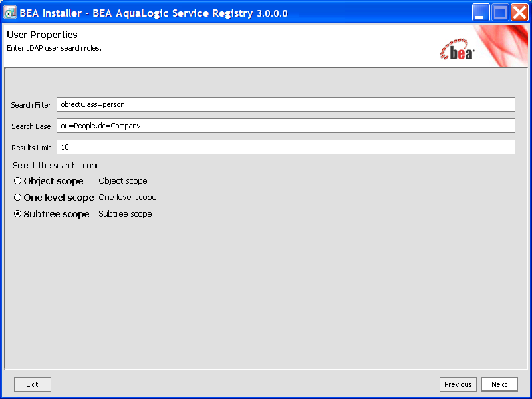Click the 'Enter LDAP user search rules.' text

[55, 48]
